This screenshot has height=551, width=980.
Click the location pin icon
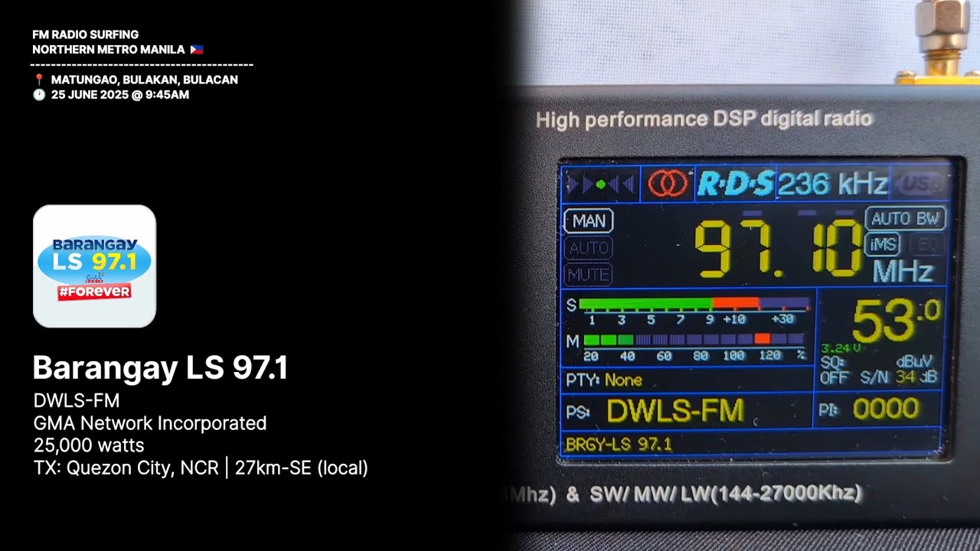click(39, 80)
